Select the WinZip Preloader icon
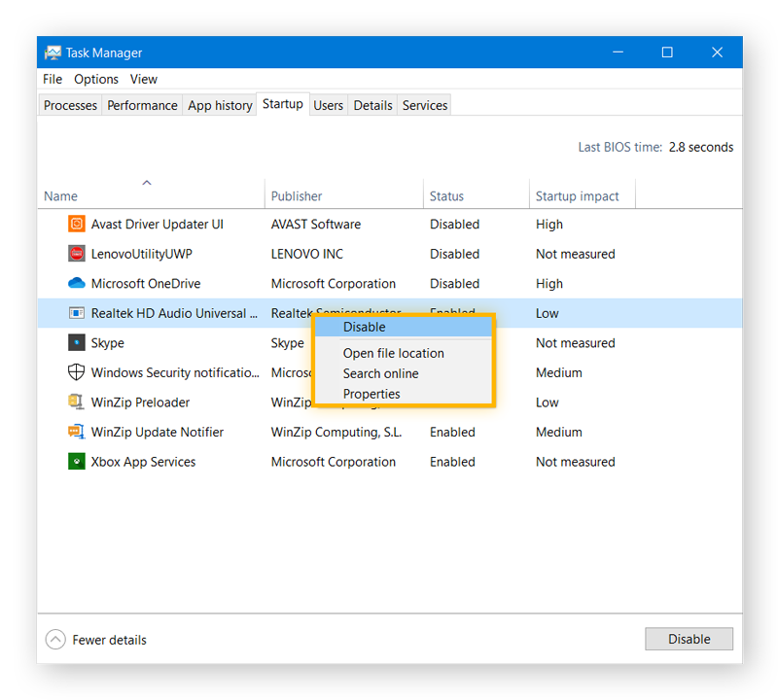Viewport: 778px width, 700px height. [77, 402]
